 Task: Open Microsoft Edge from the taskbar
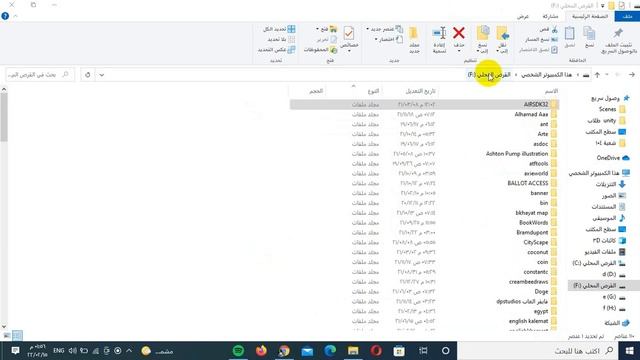(x=330, y=351)
